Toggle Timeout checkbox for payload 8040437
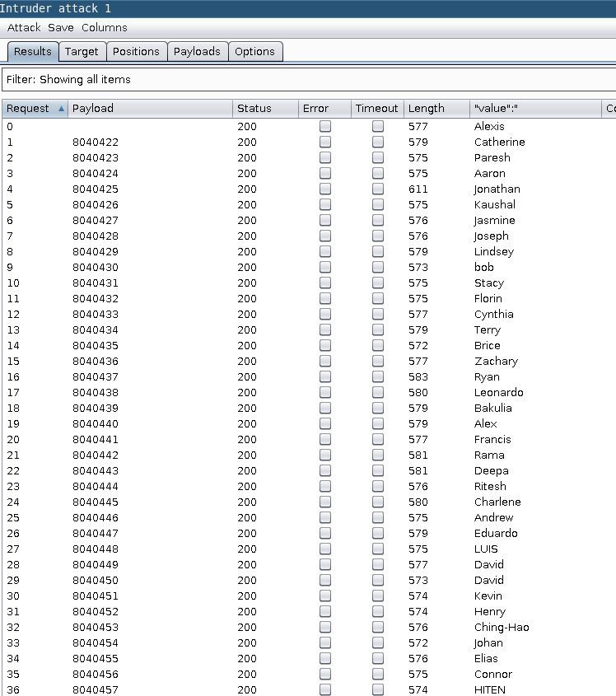This screenshot has width=616, height=696. [x=378, y=377]
